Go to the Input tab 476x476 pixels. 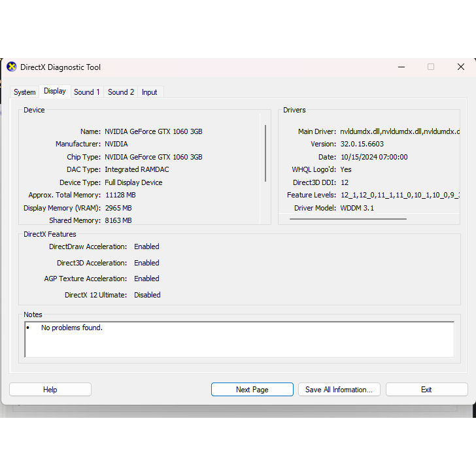coord(149,92)
